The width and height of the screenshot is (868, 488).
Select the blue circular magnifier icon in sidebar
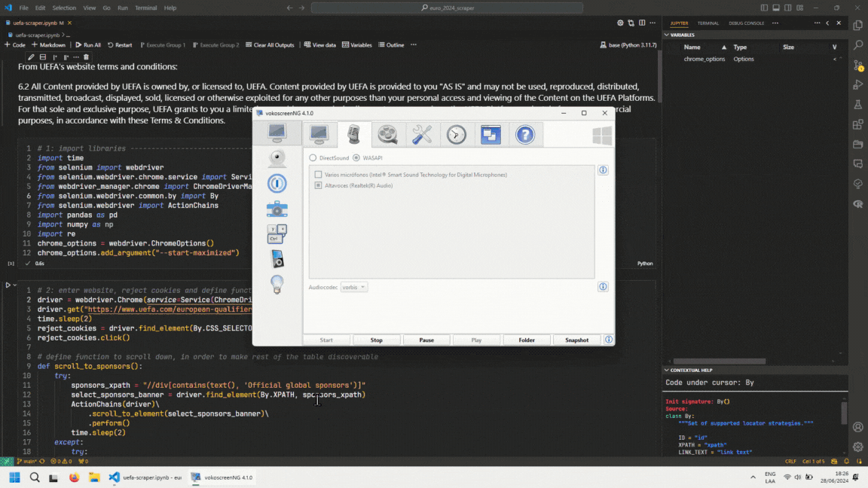[x=277, y=184]
